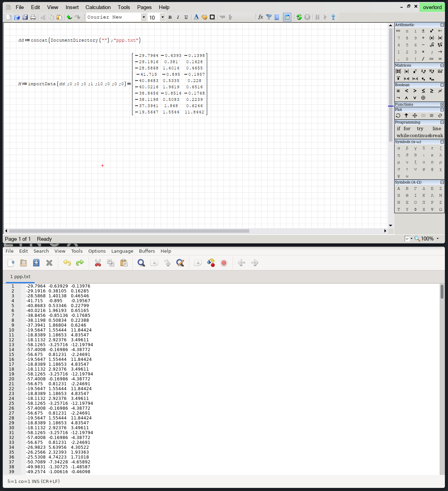Collapse the Arithmetic panel
This screenshot has width=448, height=491.
tap(442, 25)
